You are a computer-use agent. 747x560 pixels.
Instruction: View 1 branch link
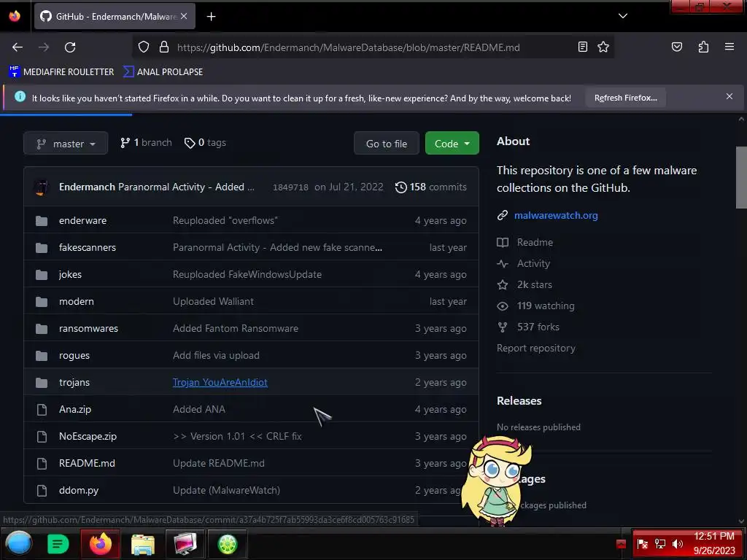point(146,143)
